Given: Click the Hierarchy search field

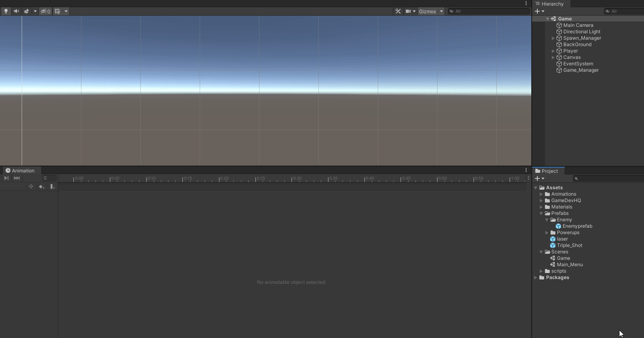Looking at the screenshot, I should pyautogui.click(x=624, y=11).
